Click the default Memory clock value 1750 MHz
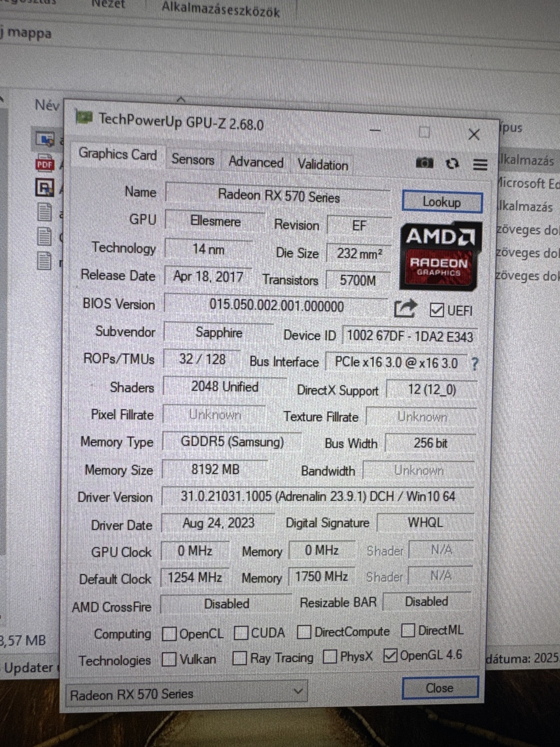The height and width of the screenshot is (747, 560). pos(322,576)
